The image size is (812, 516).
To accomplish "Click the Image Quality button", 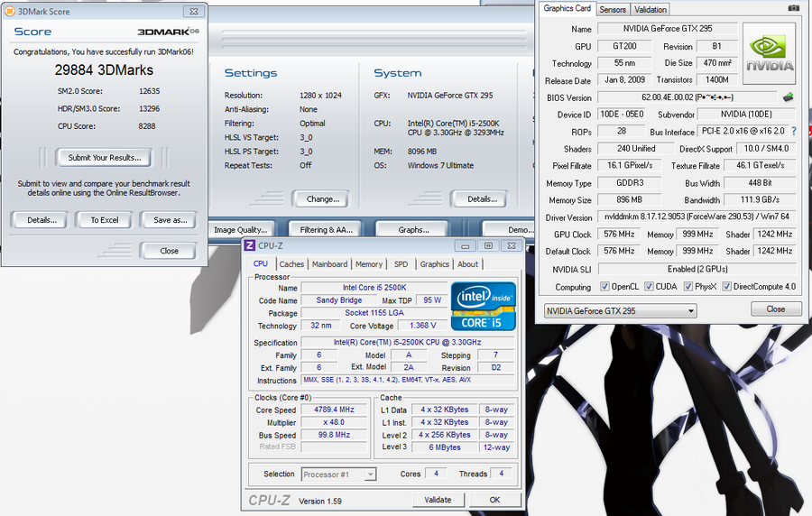I will point(240,229).
